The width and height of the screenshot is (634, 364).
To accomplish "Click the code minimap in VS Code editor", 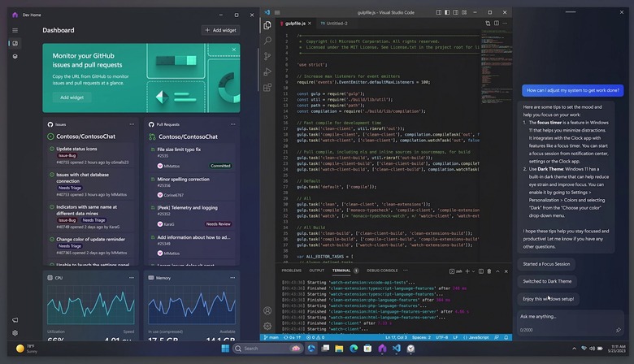I will (x=496, y=67).
